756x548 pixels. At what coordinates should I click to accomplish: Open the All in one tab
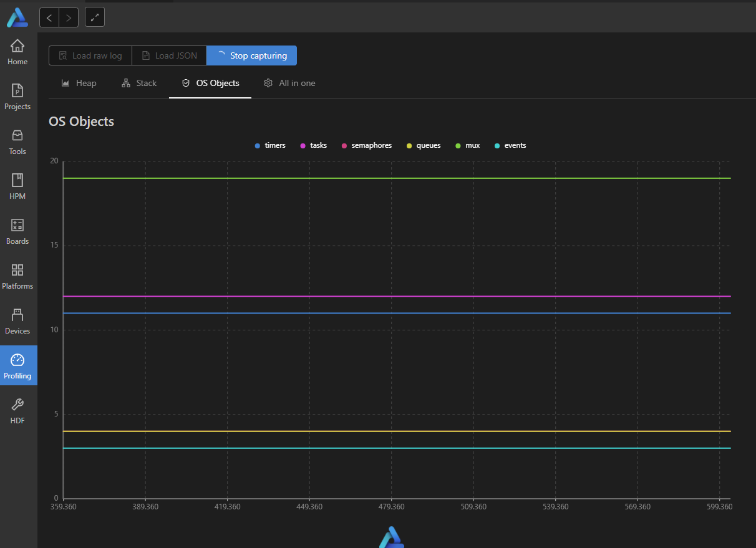click(289, 83)
